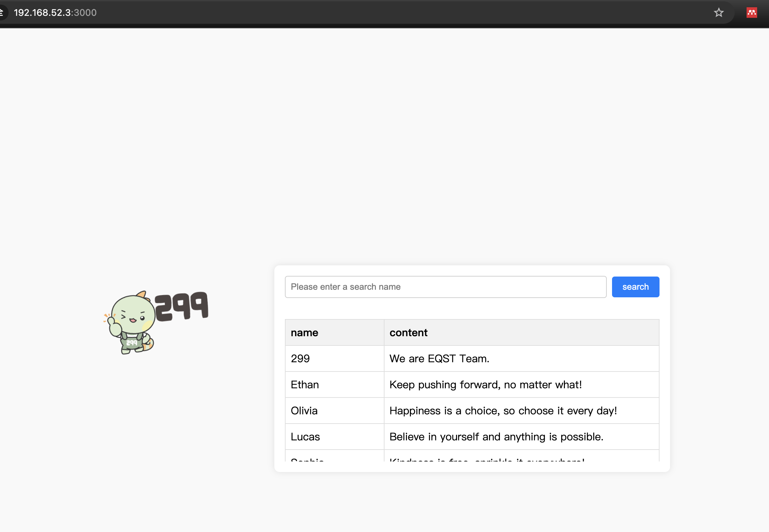The width and height of the screenshot is (769, 532).
Task: Click the Keep pushing forward message
Action: click(x=485, y=384)
